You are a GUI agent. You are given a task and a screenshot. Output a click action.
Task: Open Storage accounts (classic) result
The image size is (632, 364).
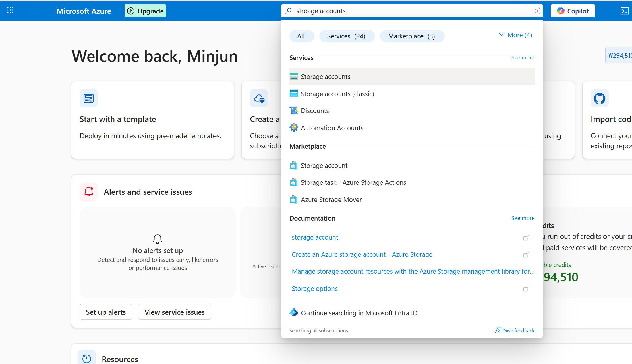click(337, 94)
